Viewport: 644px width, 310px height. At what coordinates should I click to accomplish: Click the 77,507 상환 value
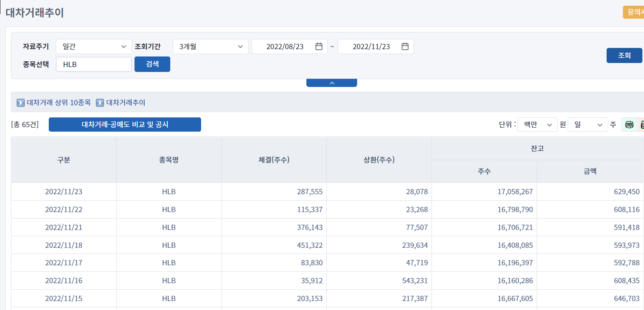pyautogui.click(x=417, y=228)
